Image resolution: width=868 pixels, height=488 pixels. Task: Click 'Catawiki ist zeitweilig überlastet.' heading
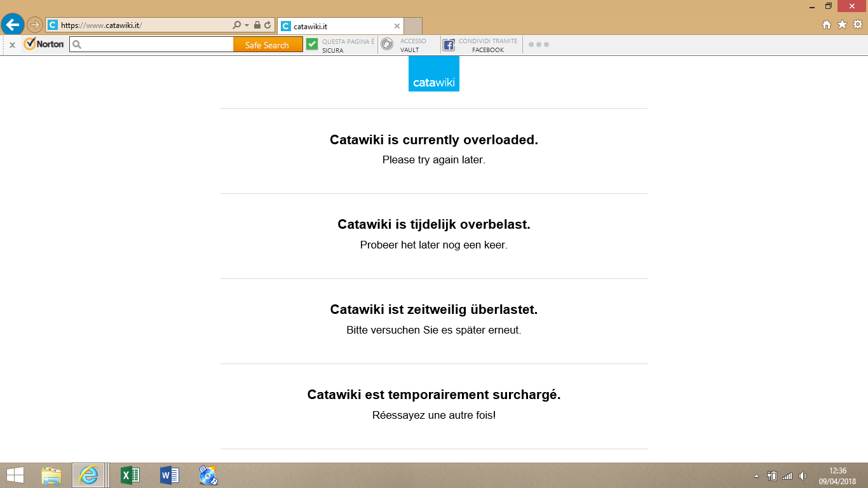click(x=434, y=309)
